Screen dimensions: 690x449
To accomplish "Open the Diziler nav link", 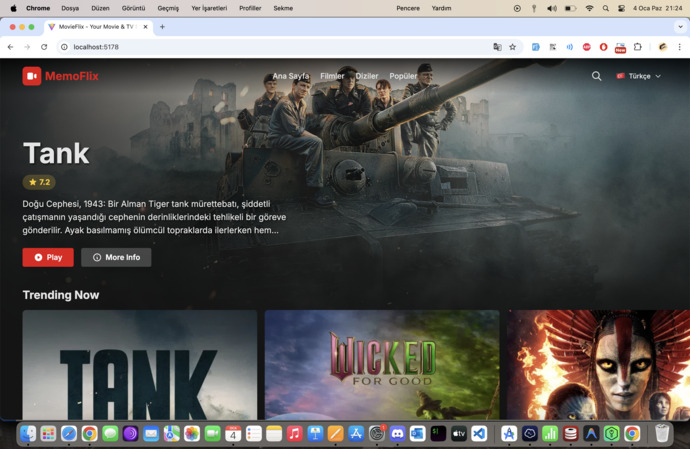I will coord(367,76).
